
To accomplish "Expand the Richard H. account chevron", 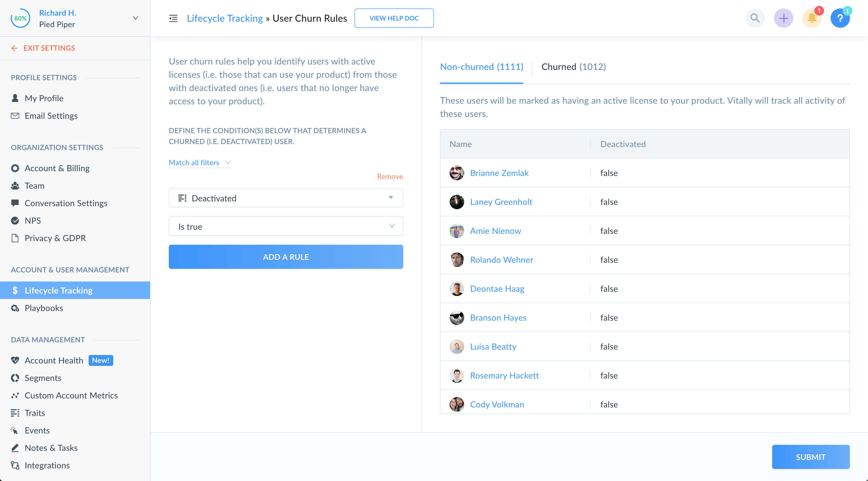I will click(135, 18).
